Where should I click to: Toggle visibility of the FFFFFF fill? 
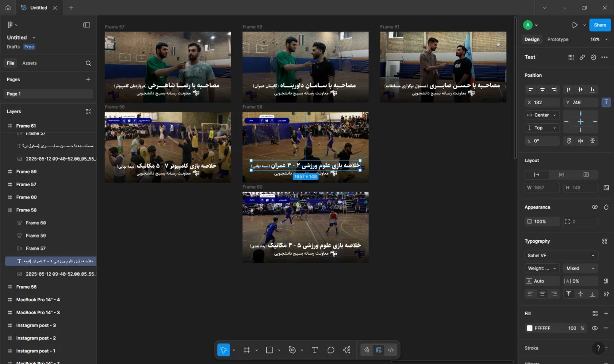click(x=595, y=328)
